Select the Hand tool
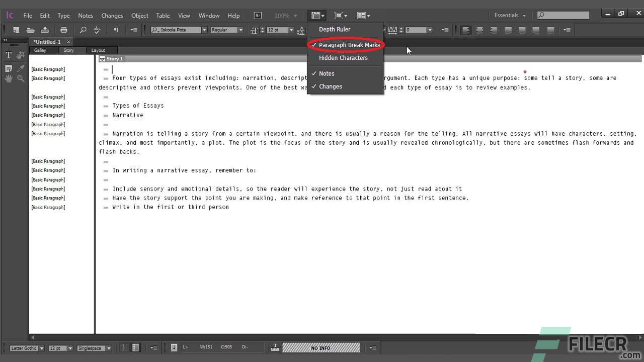The height and width of the screenshot is (362, 644). coord(9,78)
